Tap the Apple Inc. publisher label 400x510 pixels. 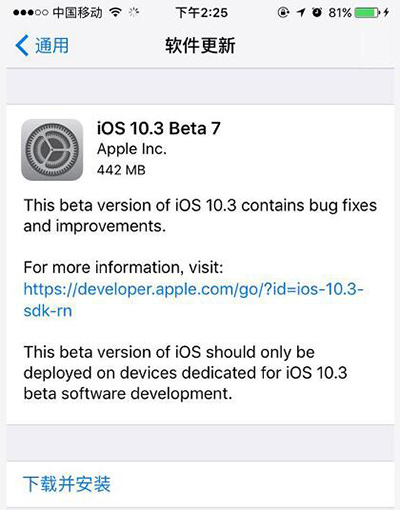(132, 149)
